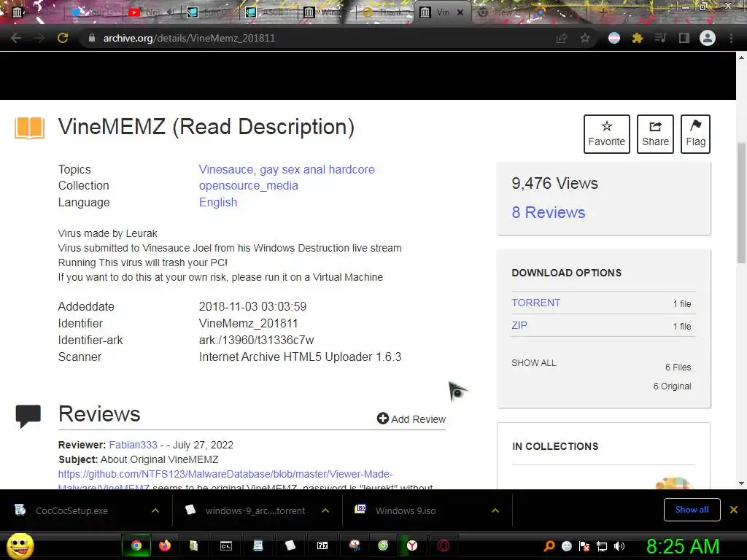
Task: Click the page vertical scrollbar thumb
Action: (x=741, y=203)
